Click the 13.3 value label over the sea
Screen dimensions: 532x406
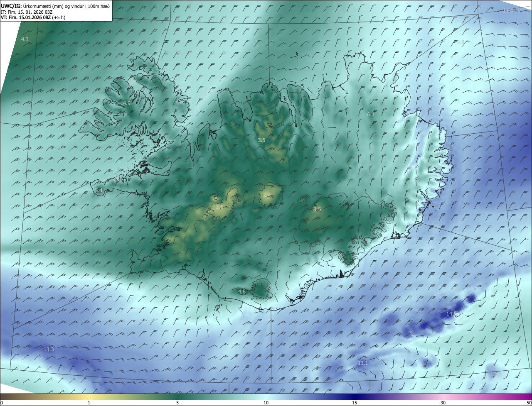(x=49, y=350)
